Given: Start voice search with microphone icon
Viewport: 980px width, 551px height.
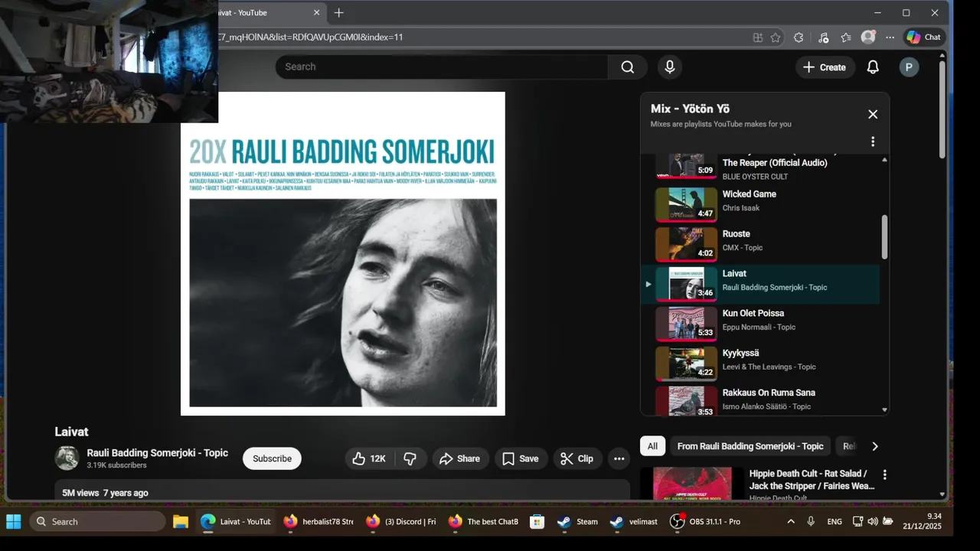Looking at the screenshot, I should (x=670, y=67).
